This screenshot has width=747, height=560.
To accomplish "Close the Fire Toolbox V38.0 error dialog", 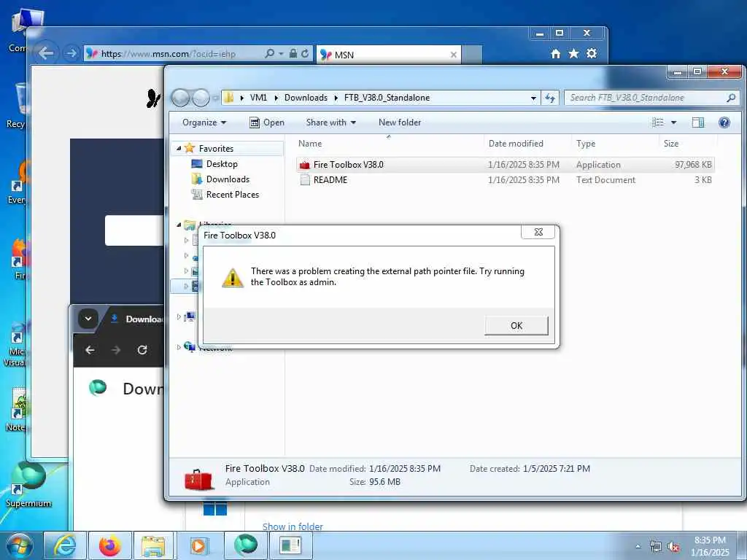I will click(538, 232).
